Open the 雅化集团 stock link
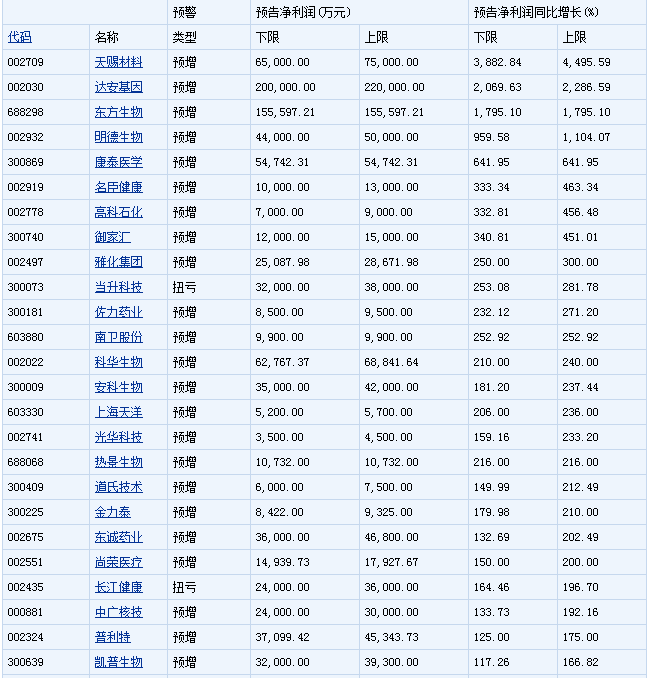The width and height of the screenshot is (650, 678). coord(118,262)
